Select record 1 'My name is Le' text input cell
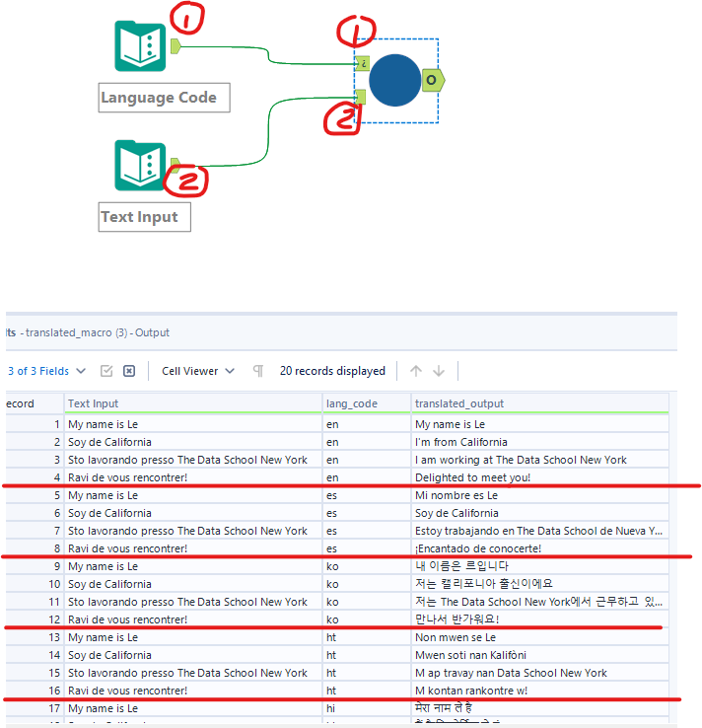702x728 pixels. 193,424
